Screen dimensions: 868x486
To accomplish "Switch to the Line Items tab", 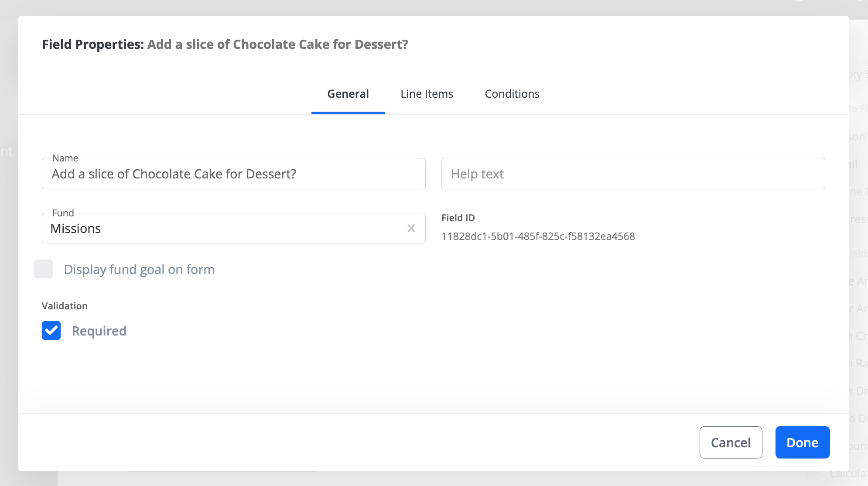I will tap(427, 94).
